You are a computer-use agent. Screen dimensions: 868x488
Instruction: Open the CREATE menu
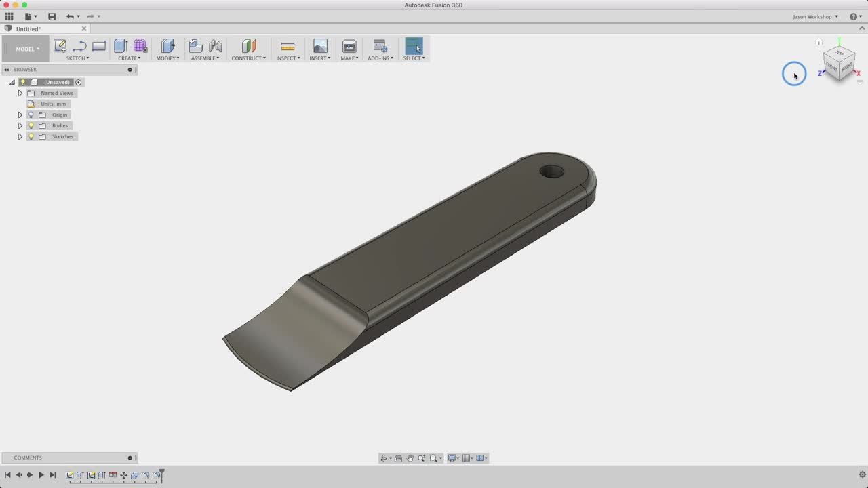(130, 58)
